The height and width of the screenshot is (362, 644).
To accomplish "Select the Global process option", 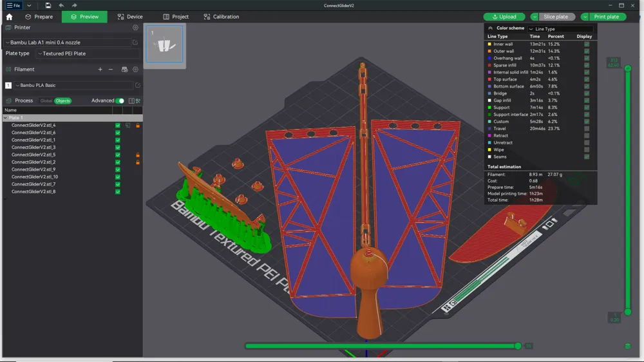I will pyautogui.click(x=46, y=100).
